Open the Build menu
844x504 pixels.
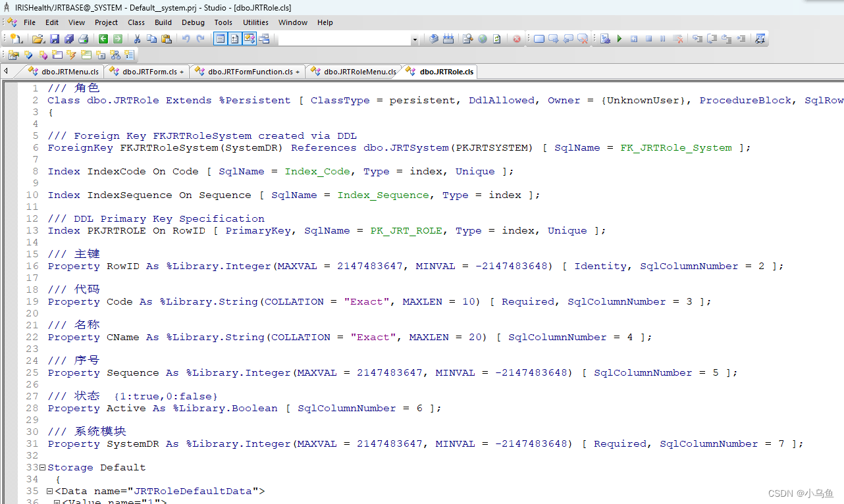coord(163,22)
